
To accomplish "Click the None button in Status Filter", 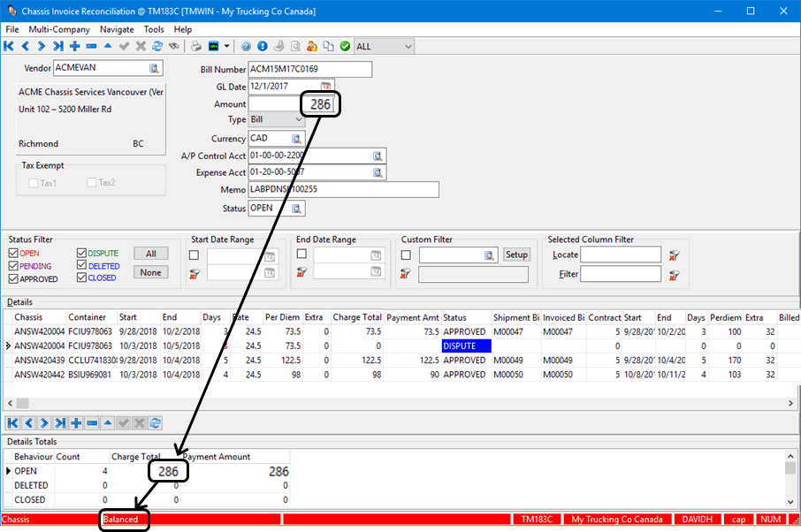I will click(x=150, y=272).
